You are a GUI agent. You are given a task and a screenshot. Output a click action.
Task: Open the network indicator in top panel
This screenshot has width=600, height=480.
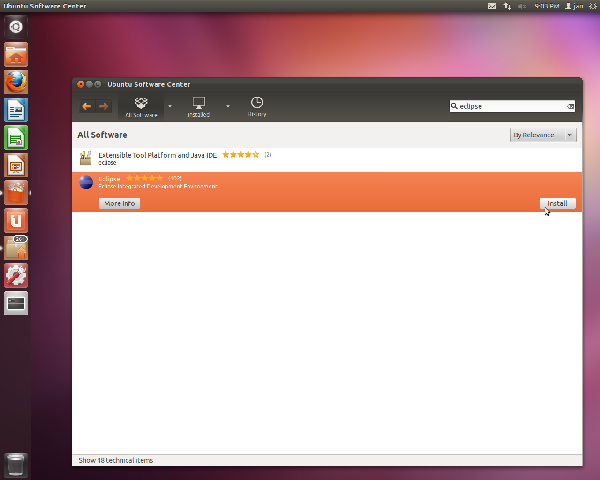pyautogui.click(x=507, y=6)
